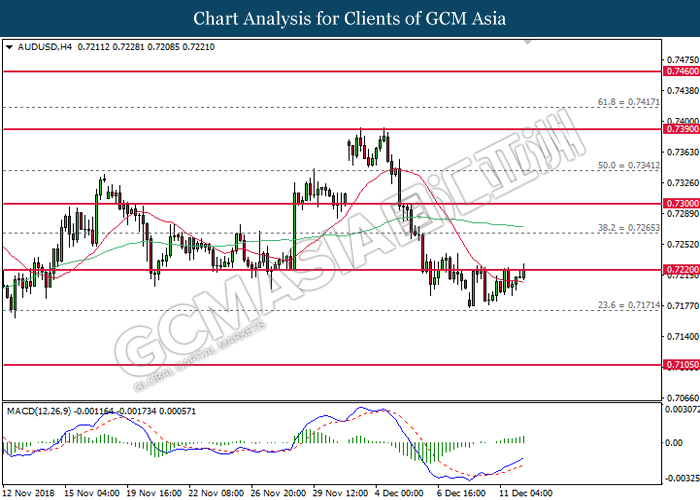
Task: Click the 26 Nov 20:00 time label
Action: (x=278, y=493)
